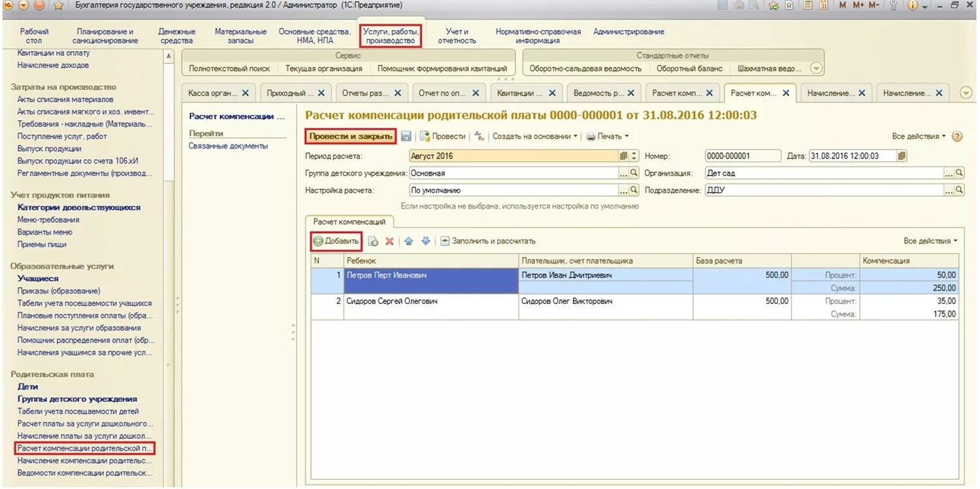
Task: Click magnifier in Подразделение field
Action: point(959,190)
